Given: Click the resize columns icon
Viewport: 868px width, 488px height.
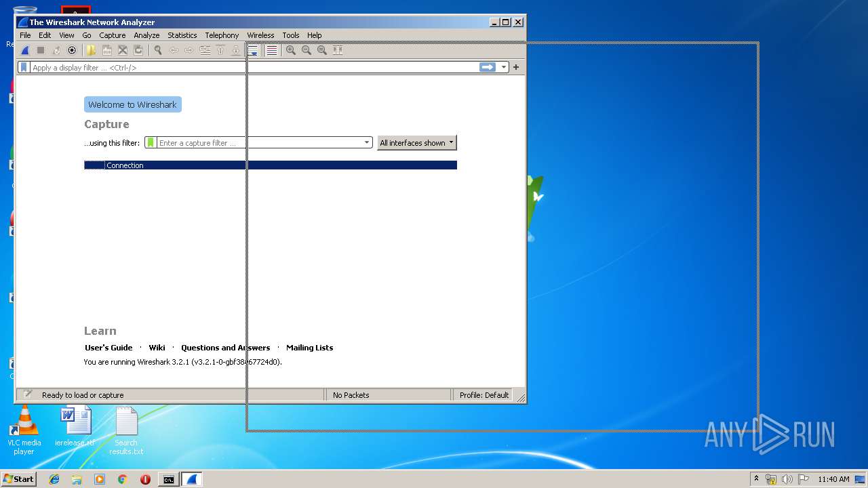Looking at the screenshot, I should [338, 50].
